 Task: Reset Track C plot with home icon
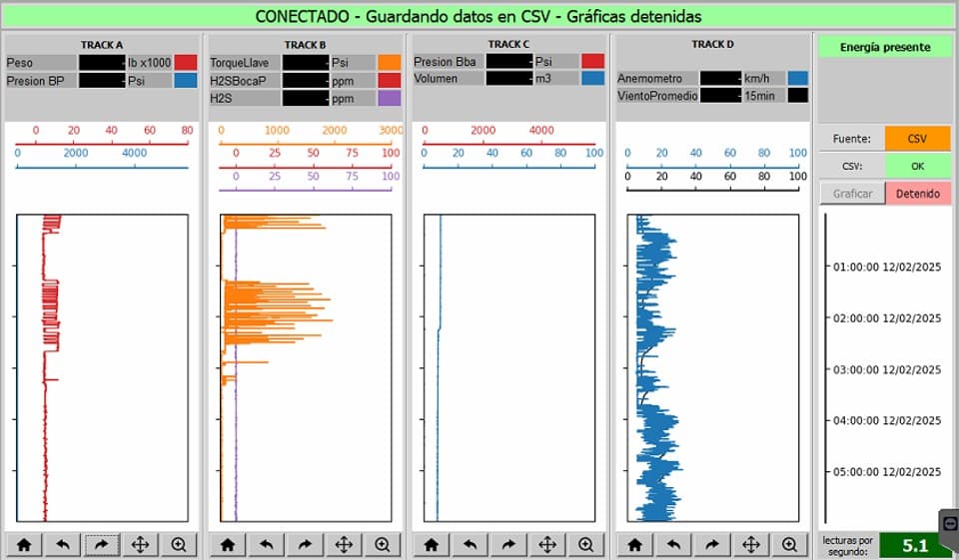[x=432, y=544]
